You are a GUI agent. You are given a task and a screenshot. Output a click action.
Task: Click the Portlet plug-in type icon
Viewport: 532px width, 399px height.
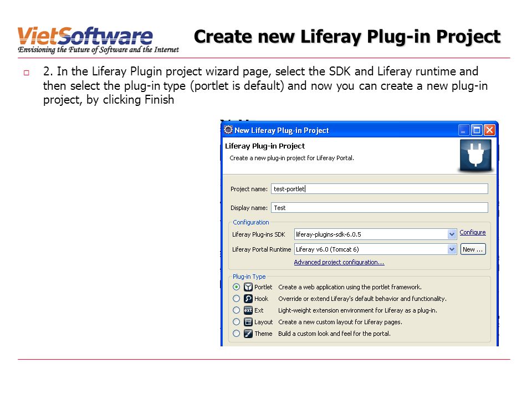click(x=248, y=287)
